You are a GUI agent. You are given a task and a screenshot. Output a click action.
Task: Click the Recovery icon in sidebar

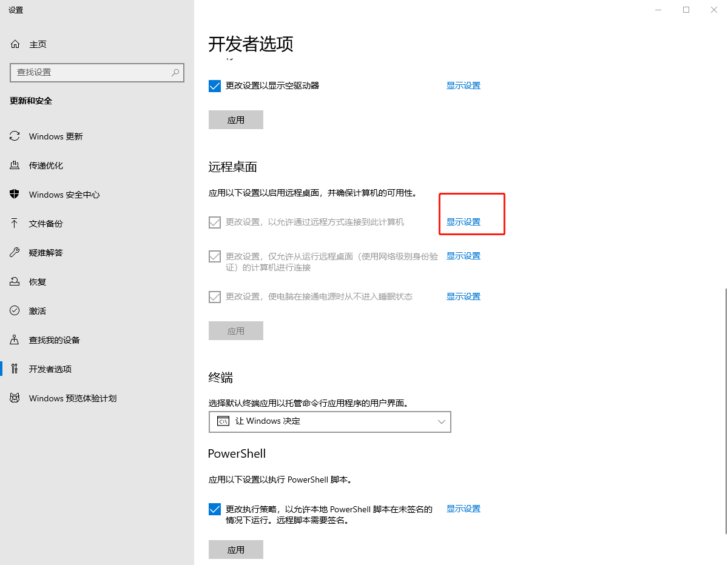pyautogui.click(x=15, y=282)
